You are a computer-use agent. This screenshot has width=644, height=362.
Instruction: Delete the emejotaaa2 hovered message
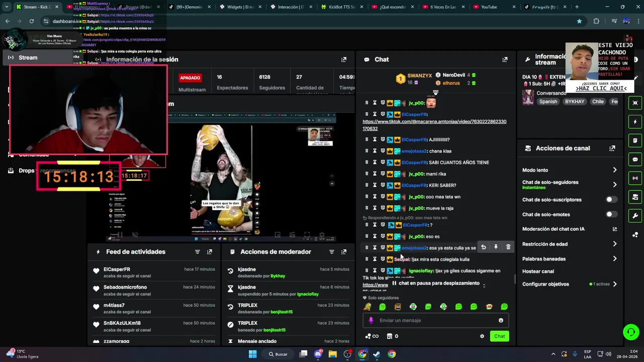508,247
